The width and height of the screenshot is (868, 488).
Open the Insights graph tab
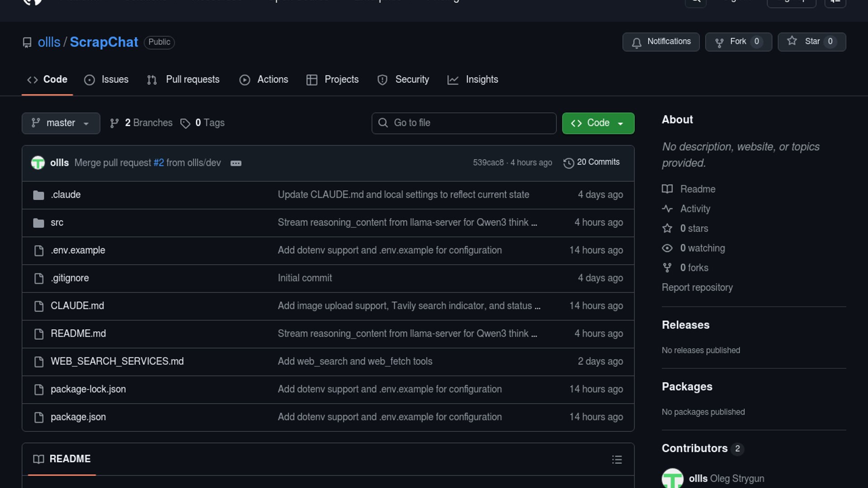click(472, 80)
